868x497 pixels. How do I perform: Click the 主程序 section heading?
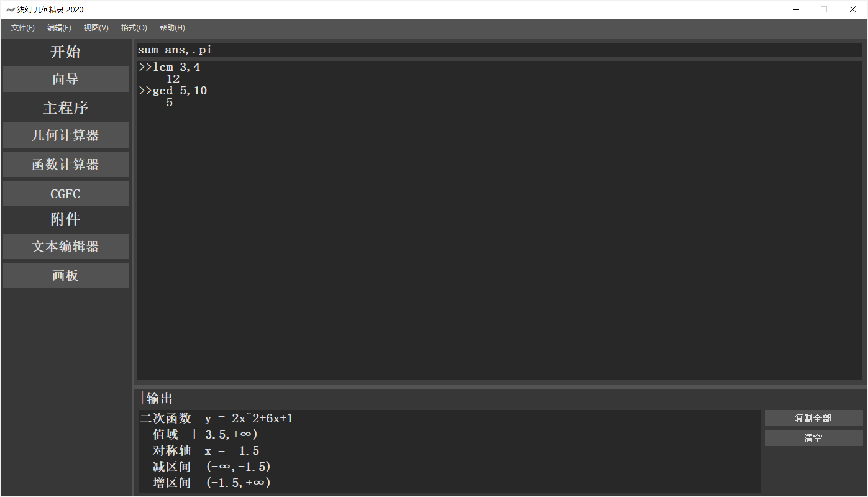pos(66,108)
